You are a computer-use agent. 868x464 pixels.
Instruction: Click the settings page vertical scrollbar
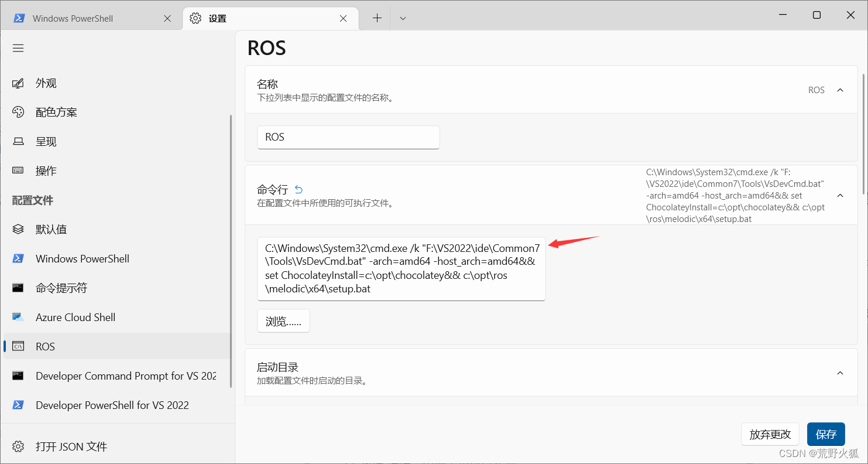click(864, 134)
